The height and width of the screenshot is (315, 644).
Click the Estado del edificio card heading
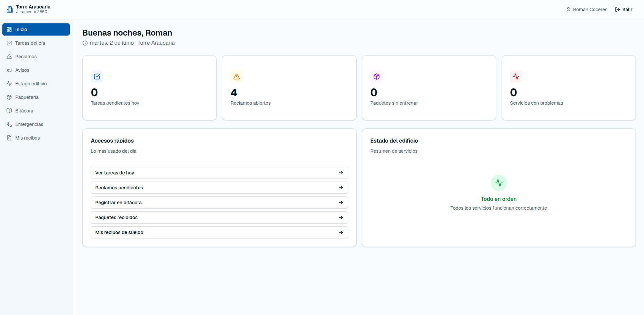tap(394, 141)
